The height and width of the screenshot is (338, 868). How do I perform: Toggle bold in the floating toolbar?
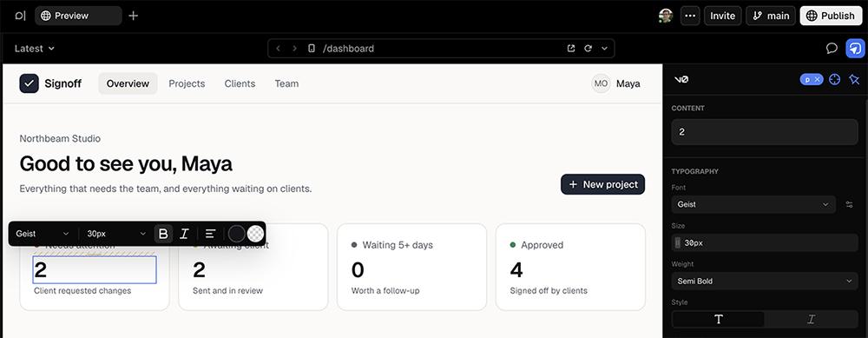pos(163,234)
